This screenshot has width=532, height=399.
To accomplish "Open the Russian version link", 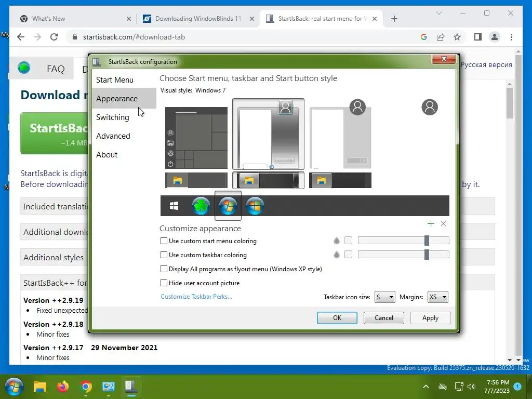I will (x=486, y=64).
